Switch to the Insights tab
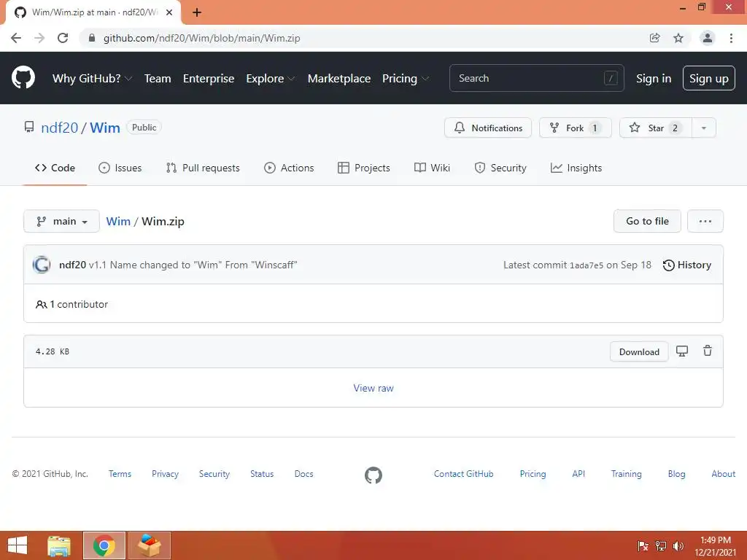The image size is (747, 560). (576, 168)
